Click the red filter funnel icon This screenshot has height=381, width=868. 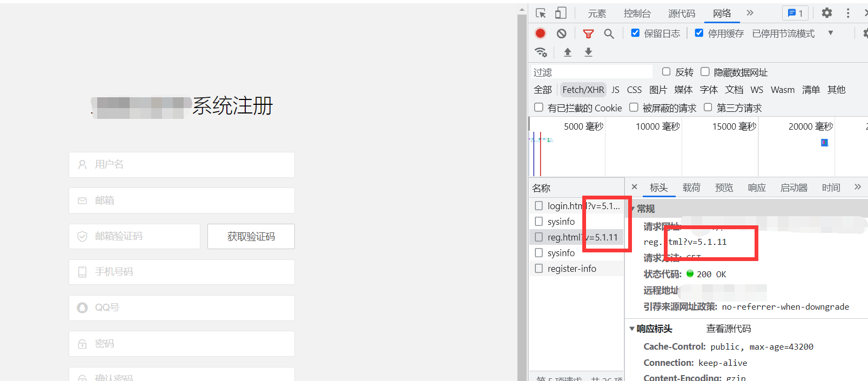point(588,34)
